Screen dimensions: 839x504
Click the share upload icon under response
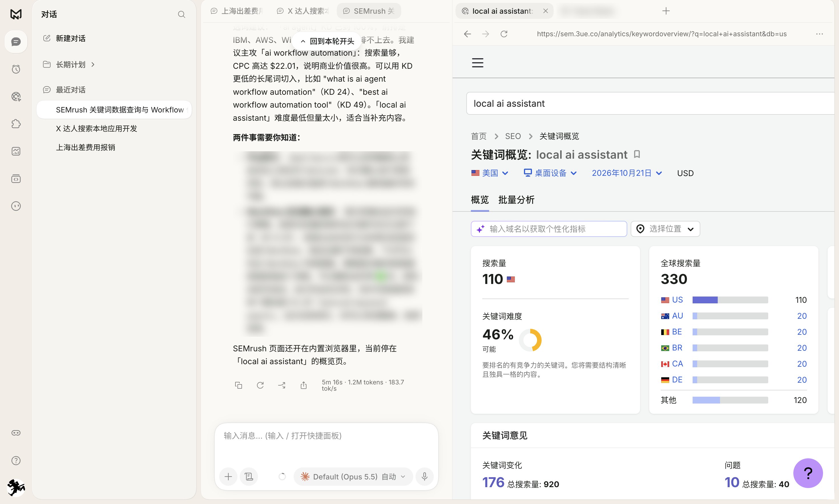click(304, 385)
